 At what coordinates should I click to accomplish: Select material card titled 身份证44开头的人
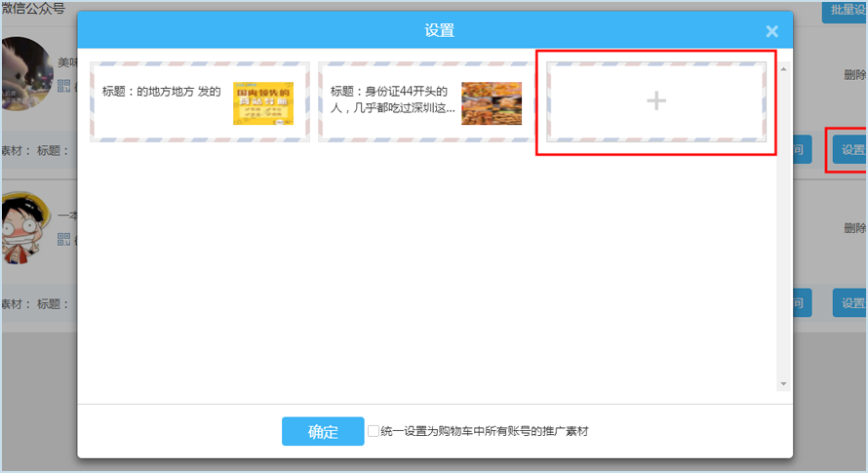(x=392, y=100)
